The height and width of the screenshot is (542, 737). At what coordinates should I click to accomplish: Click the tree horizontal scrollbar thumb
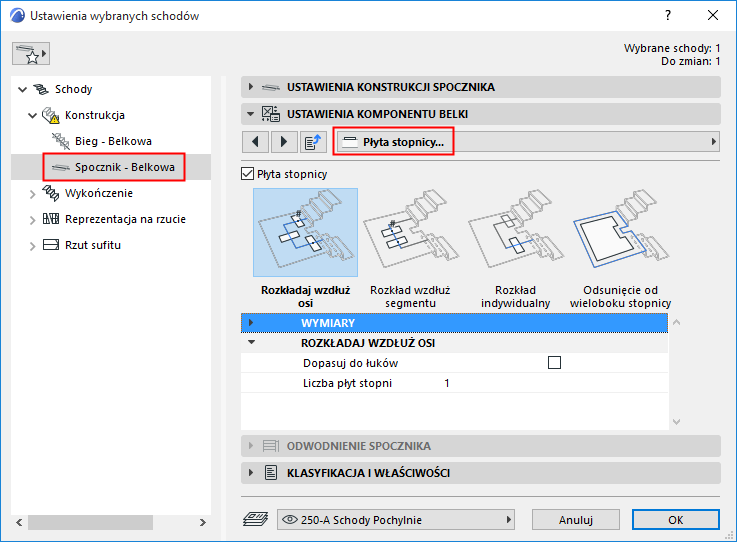click(x=90, y=522)
